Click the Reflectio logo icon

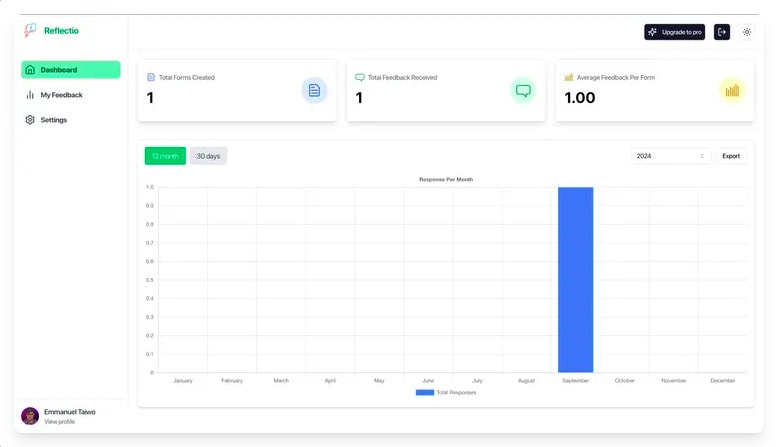pyautogui.click(x=30, y=31)
